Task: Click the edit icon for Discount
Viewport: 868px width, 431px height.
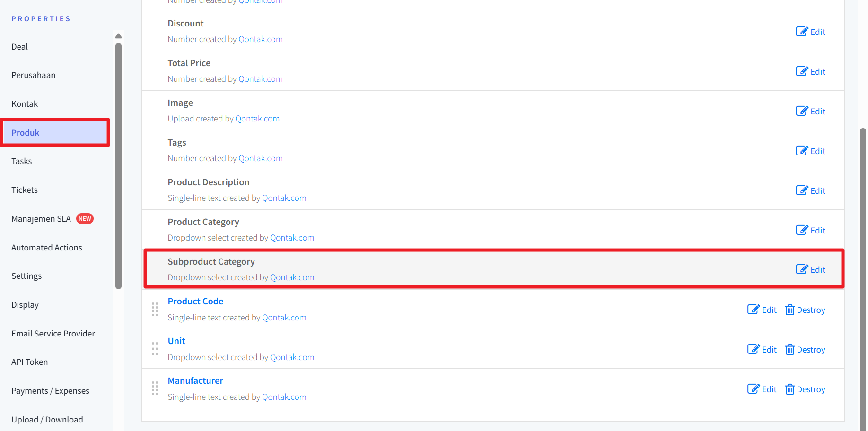Action: [x=802, y=32]
